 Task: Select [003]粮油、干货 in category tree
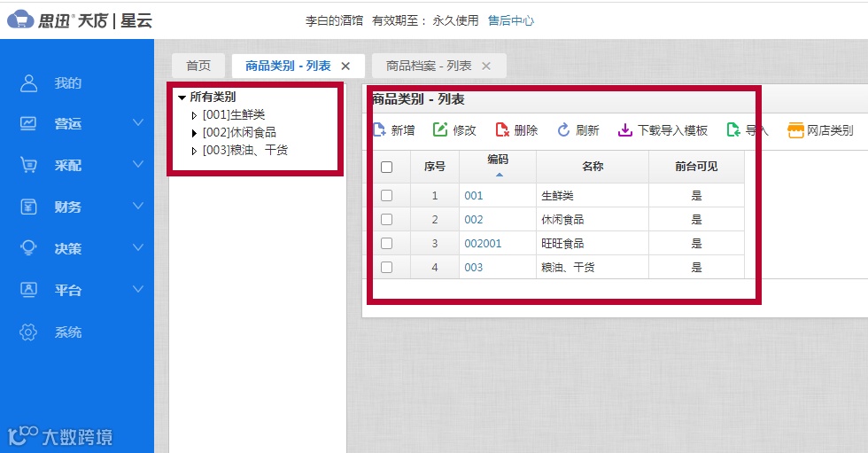[x=245, y=150]
